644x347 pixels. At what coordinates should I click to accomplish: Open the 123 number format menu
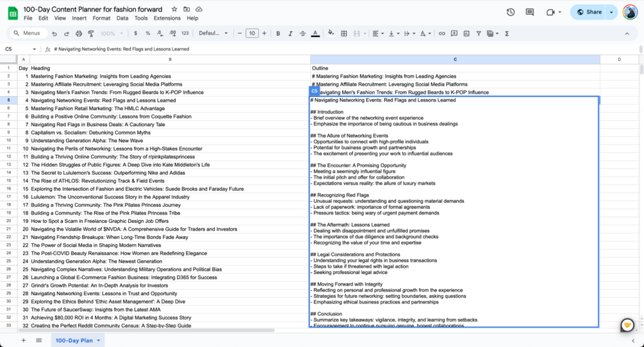185,33
